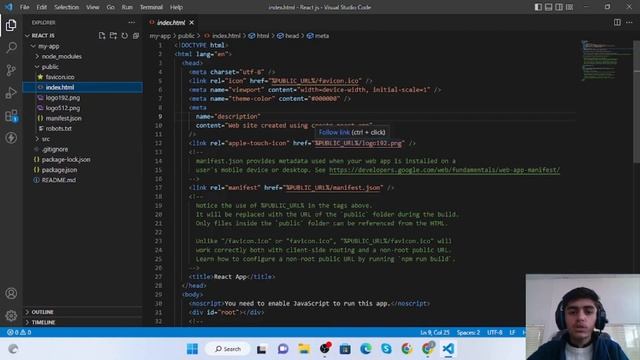640x360 pixels.
Task: Open .gitignore in explorer
Action: 54,149
